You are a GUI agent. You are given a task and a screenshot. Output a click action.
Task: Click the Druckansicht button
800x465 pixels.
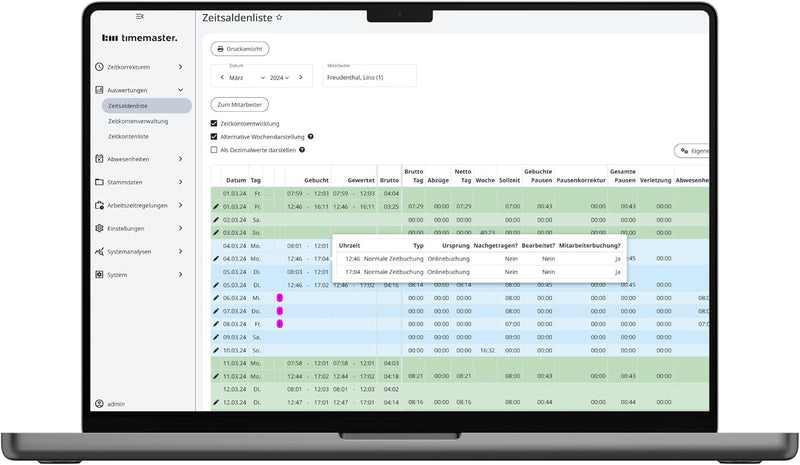click(240, 48)
